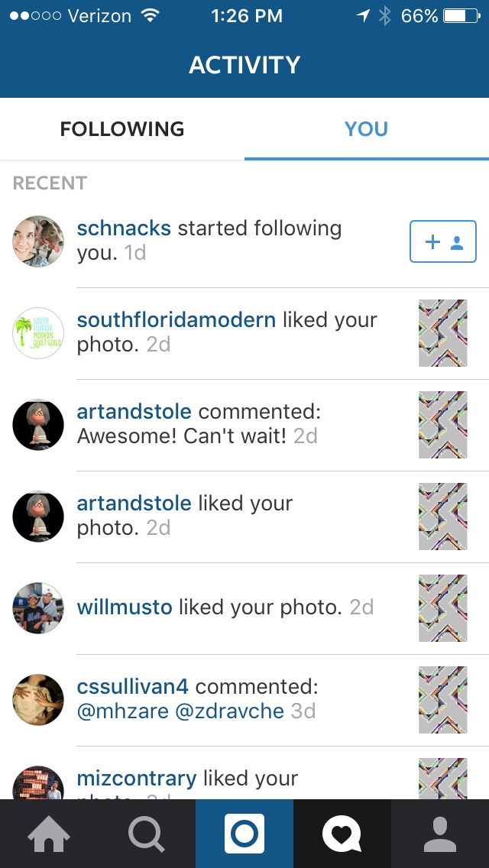
Task: Open the Activity heart bubble icon
Action: [342, 834]
